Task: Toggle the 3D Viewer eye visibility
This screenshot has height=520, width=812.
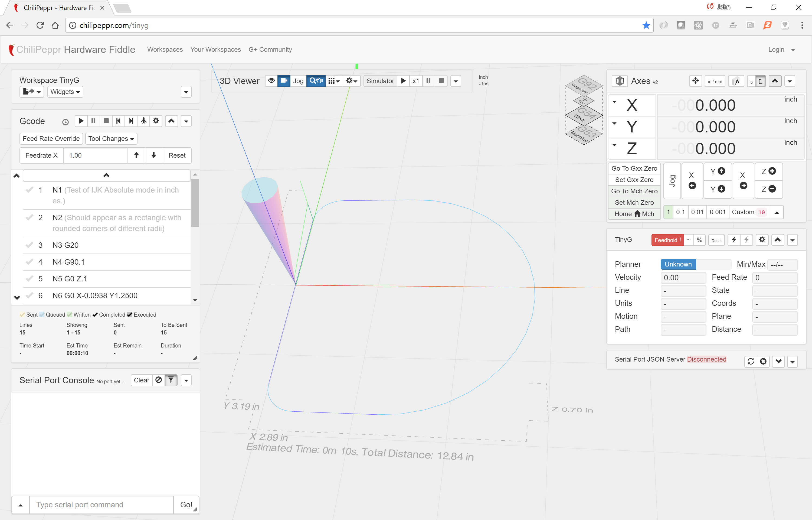Action: 271,81
